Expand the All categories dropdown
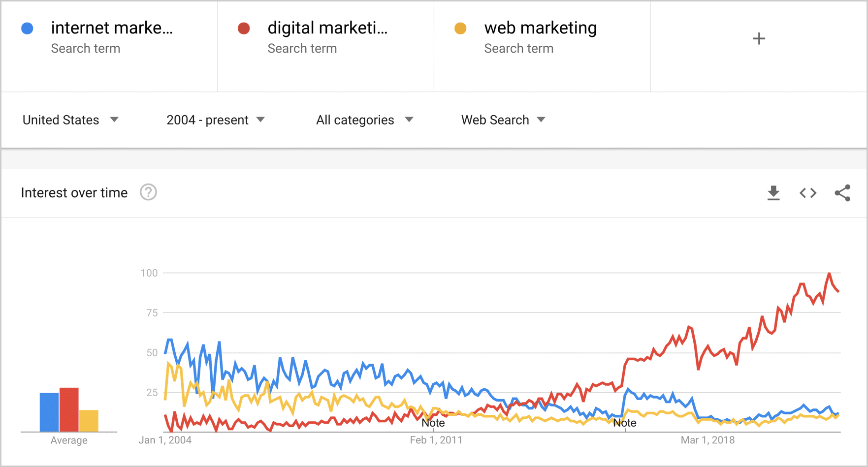Image resolution: width=868 pixels, height=467 pixels. 365,120
